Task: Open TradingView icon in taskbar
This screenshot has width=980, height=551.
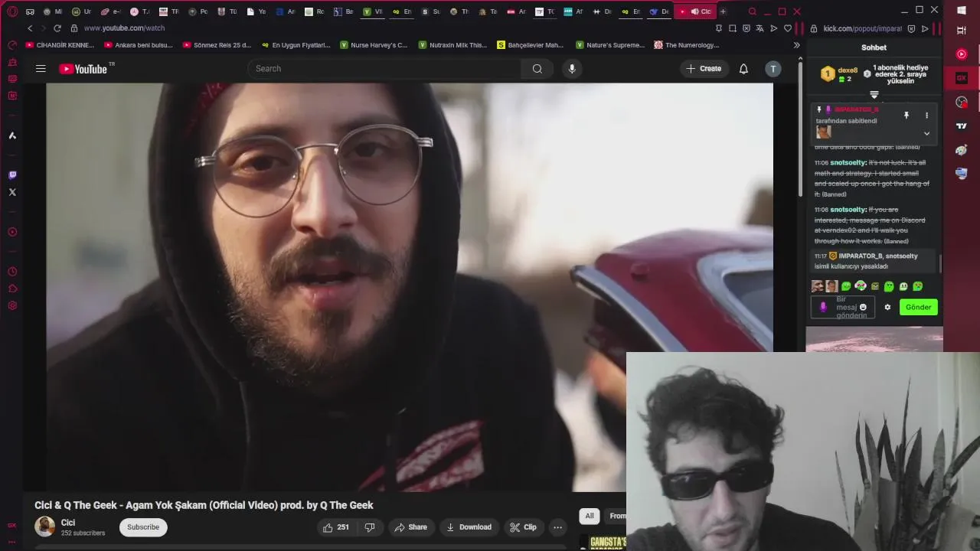Action: pos(962,126)
